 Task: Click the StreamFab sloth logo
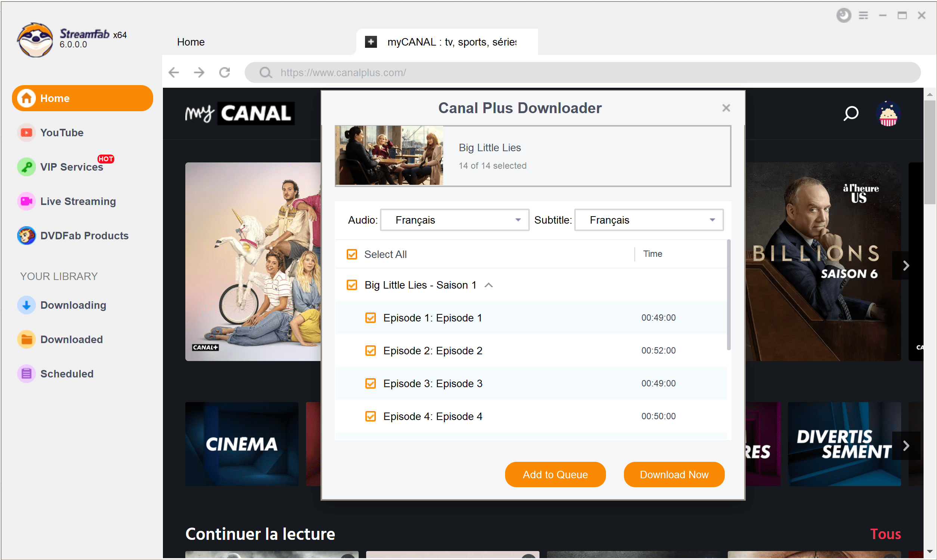coord(35,40)
